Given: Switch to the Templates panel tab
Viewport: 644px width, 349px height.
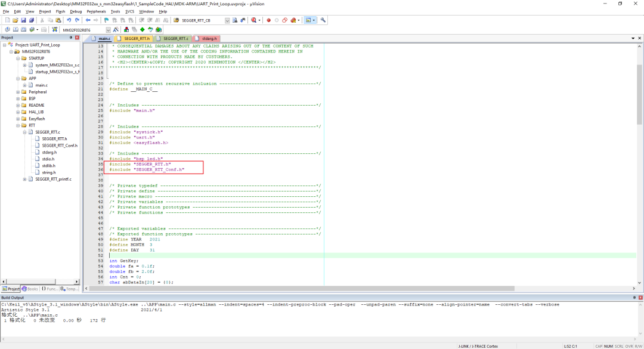Looking at the screenshot, I should pos(69,289).
